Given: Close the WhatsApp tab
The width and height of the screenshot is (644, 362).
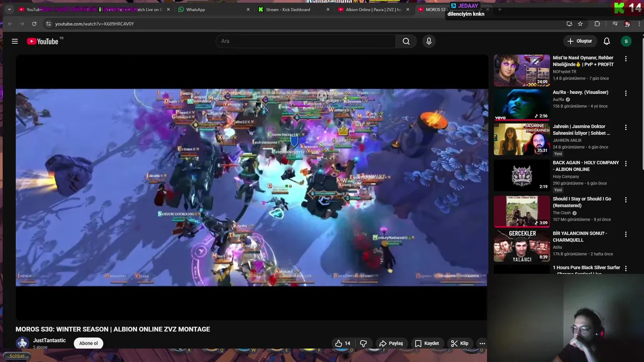Looking at the screenshot, I should [248, 10].
